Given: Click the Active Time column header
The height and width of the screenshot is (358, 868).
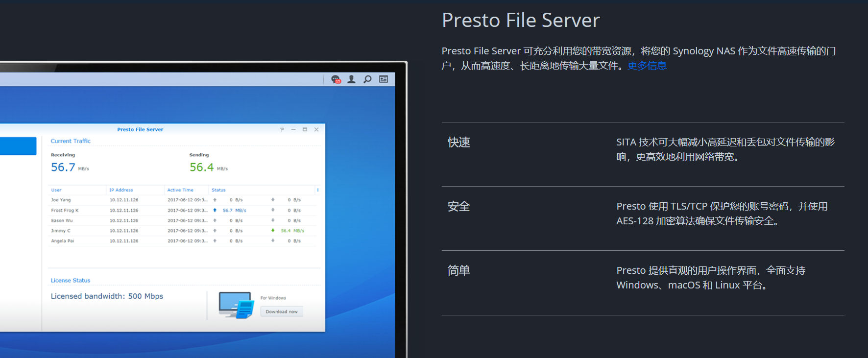Looking at the screenshot, I should click(180, 190).
